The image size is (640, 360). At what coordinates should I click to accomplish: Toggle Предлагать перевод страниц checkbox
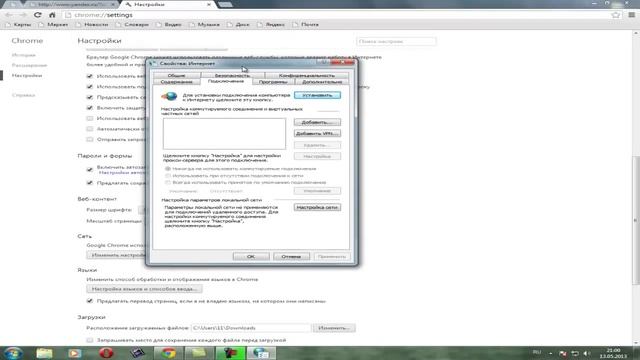click(90, 301)
